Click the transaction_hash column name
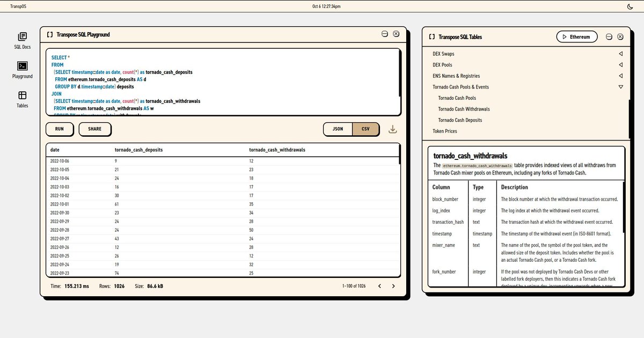This screenshot has width=644, height=338. click(x=448, y=222)
